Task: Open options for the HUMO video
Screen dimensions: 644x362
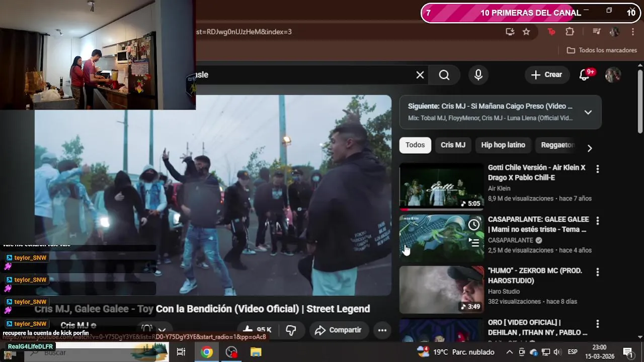Action: pos(598,272)
